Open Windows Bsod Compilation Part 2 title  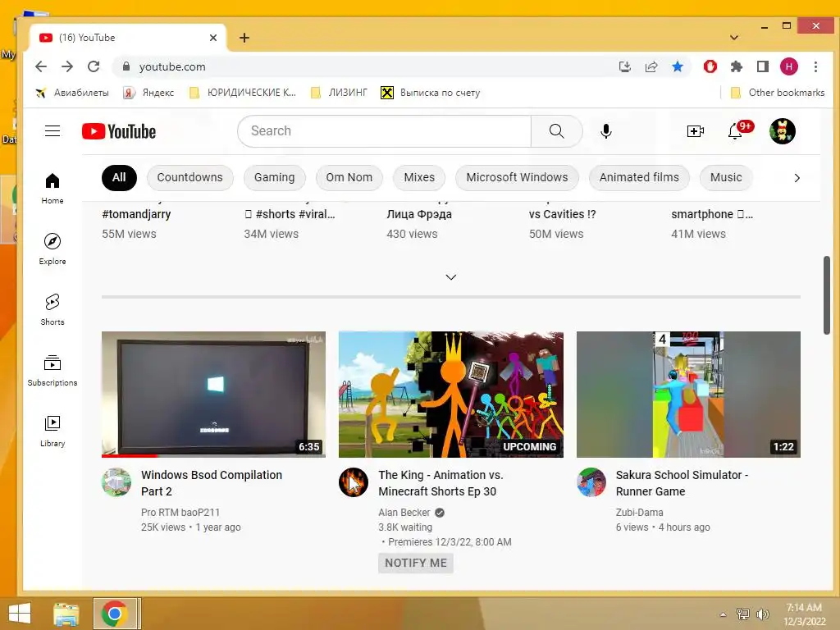212,483
